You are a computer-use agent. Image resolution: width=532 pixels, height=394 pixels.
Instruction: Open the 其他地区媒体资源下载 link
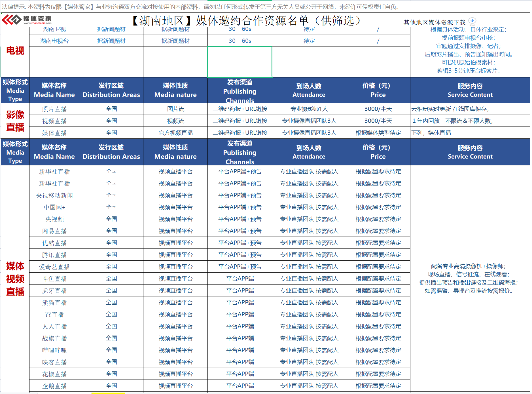point(434,22)
